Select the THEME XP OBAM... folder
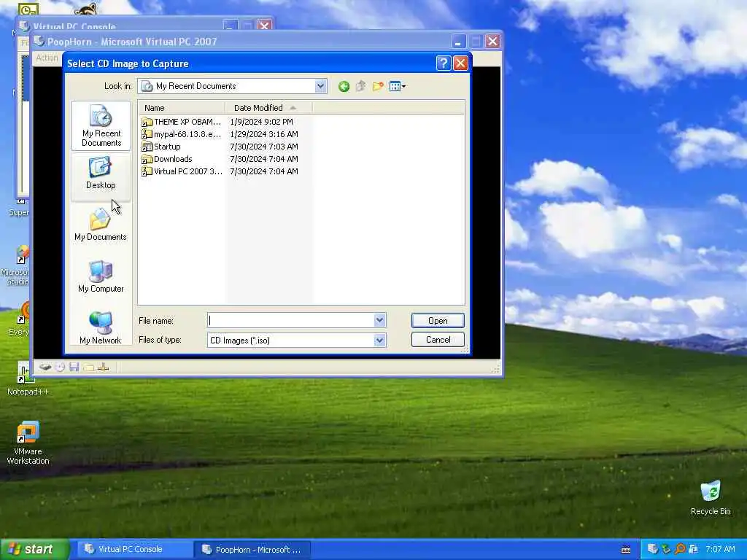 182,122
